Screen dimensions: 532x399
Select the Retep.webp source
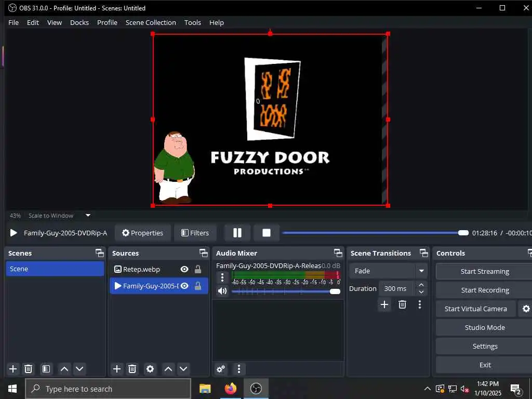coord(159,269)
